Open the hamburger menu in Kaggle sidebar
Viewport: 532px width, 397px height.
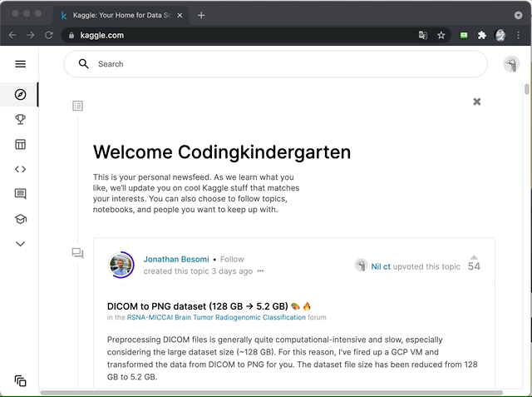[x=20, y=64]
